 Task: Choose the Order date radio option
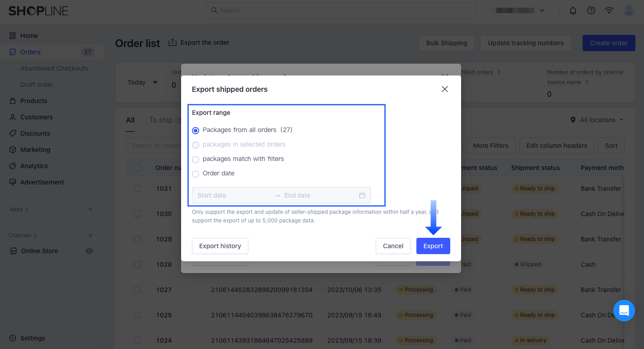tap(196, 174)
